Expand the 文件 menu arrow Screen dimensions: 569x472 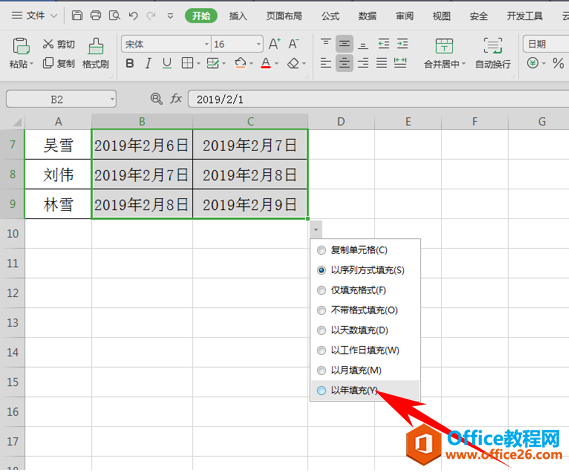(54, 16)
